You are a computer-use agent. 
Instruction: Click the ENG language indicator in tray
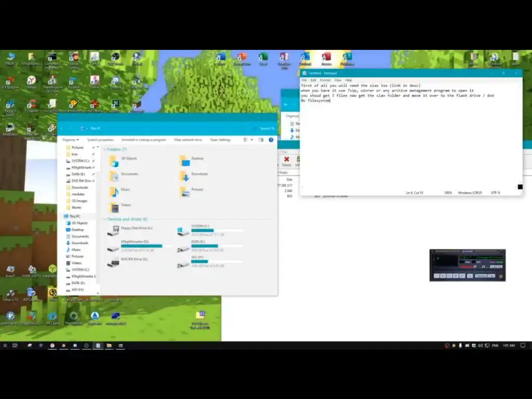coord(495,345)
